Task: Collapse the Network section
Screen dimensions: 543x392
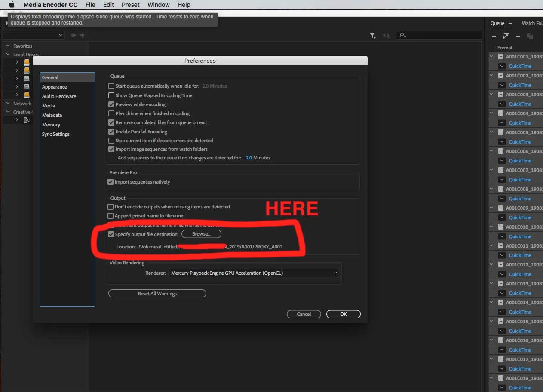Action: coord(8,103)
